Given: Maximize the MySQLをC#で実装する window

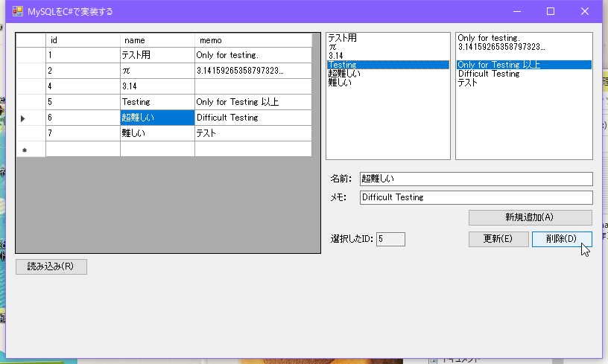Looking at the screenshot, I should [550, 11].
